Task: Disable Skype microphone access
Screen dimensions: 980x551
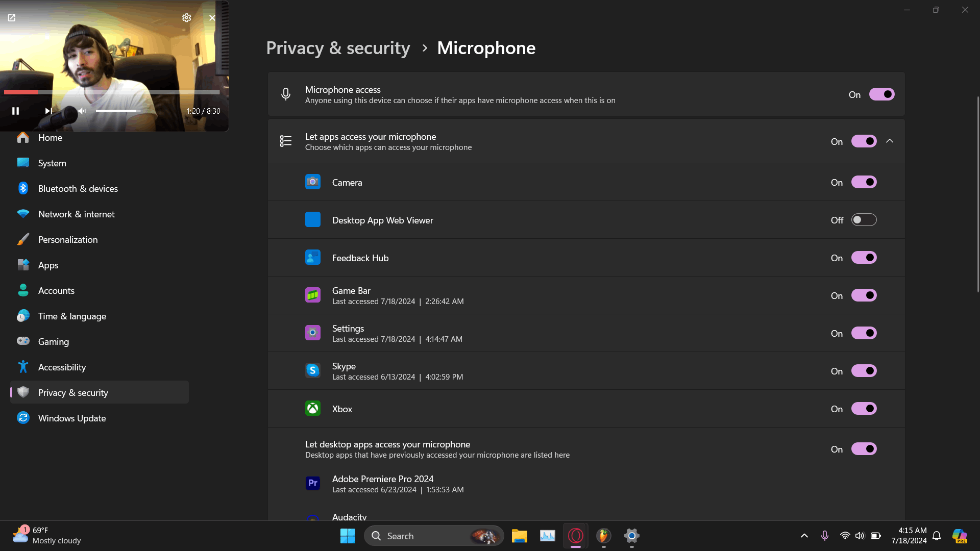Action: tap(864, 371)
